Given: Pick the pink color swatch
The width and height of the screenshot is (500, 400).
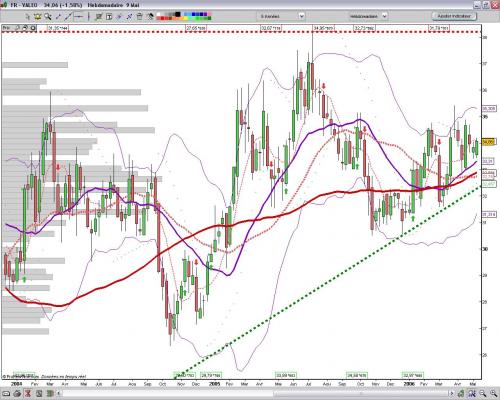Looking at the screenshot, I should tap(209, 14).
